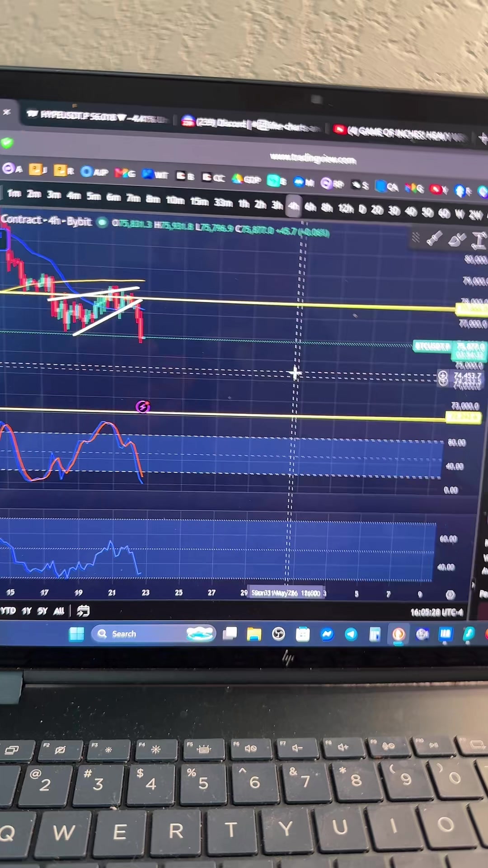Click the www.tradingview.com address bar
Screen dimensions: 488x868
pyautogui.click(x=313, y=158)
